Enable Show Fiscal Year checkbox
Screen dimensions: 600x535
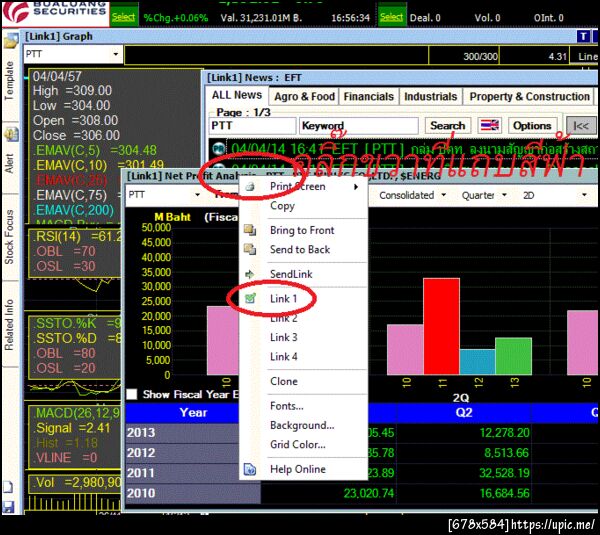tap(132, 394)
